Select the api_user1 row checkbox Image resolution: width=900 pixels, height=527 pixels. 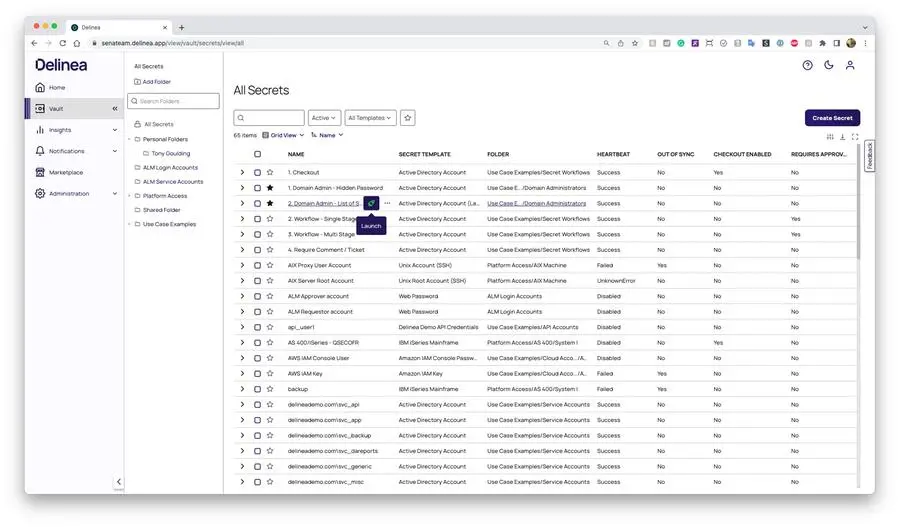point(257,327)
